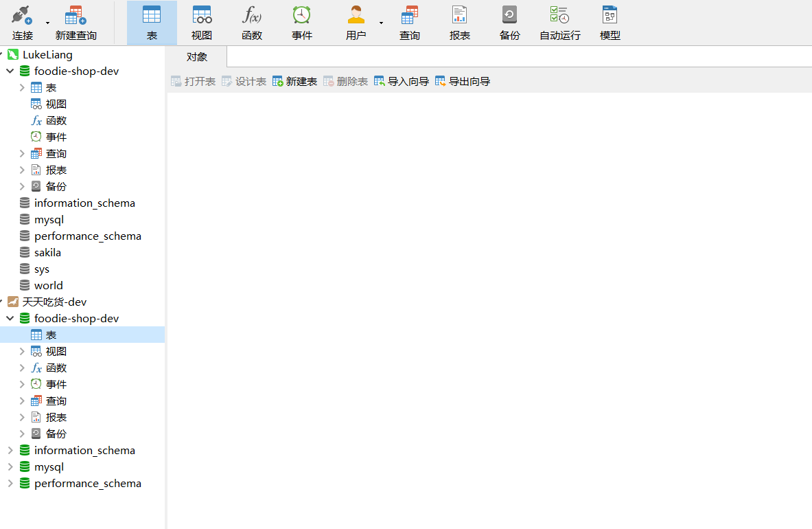Screen dimensions: 812x529
Task: Click 新建查询 (New Query) toolbar icon
Action: pos(76,23)
